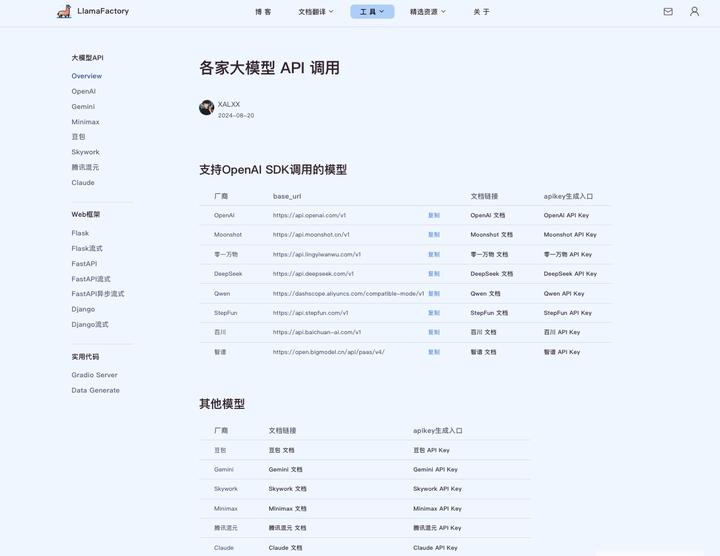Viewport: 720px width, 556px height.
Task: Expand the 文档翻译 dropdown menu
Action: tap(316, 12)
